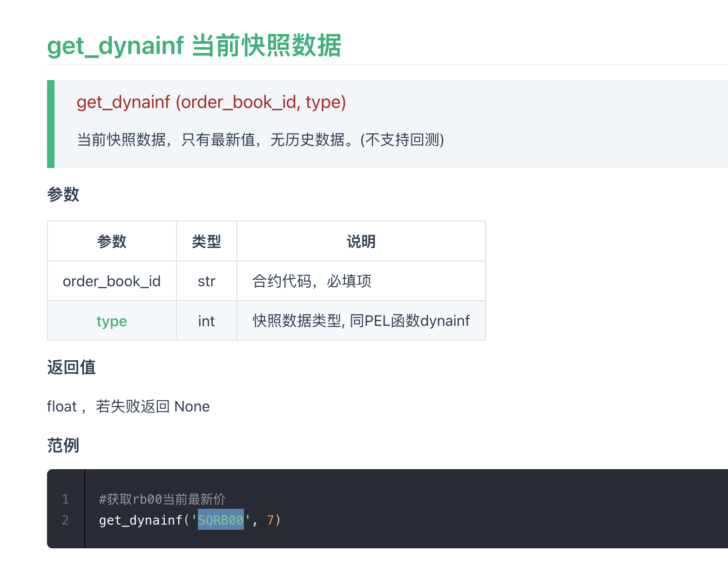Screen dimensions: 728x566
Task: Click the "快照数据类型, 同PEL函数dynainf" cell
Action: [361, 321]
